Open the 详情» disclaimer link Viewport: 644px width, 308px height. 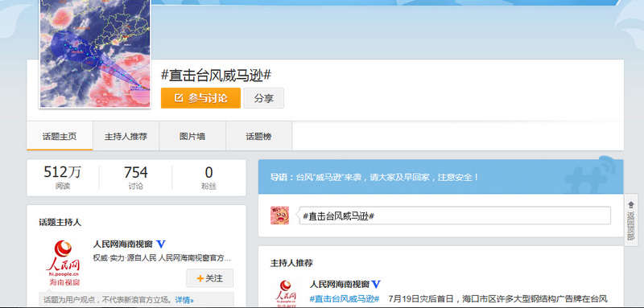(184, 299)
